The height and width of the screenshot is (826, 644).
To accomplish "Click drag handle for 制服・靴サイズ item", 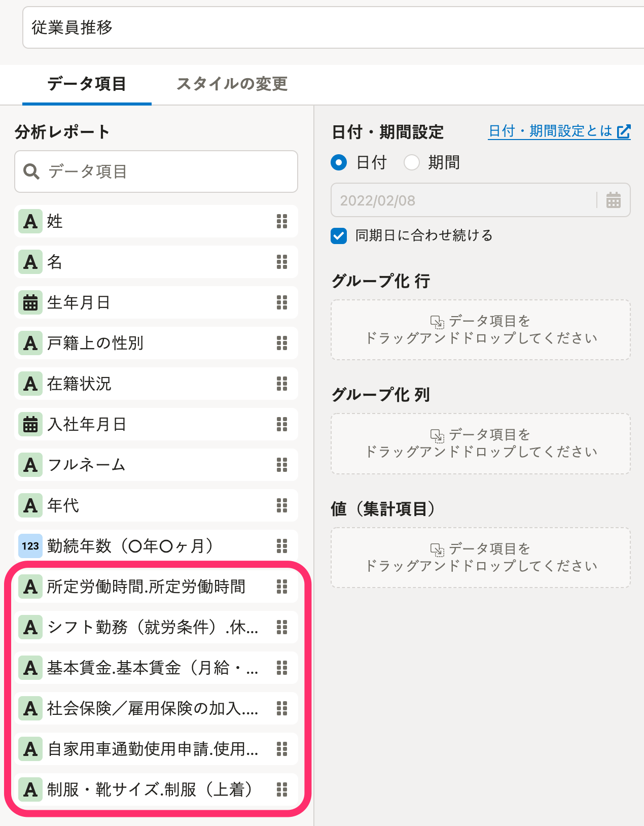I will (282, 789).
